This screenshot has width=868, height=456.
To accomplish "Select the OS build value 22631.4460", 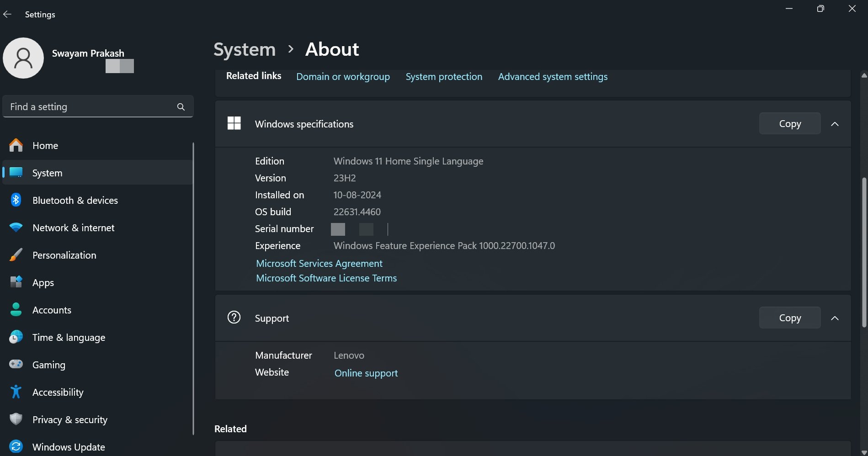I will coord(357,212).
